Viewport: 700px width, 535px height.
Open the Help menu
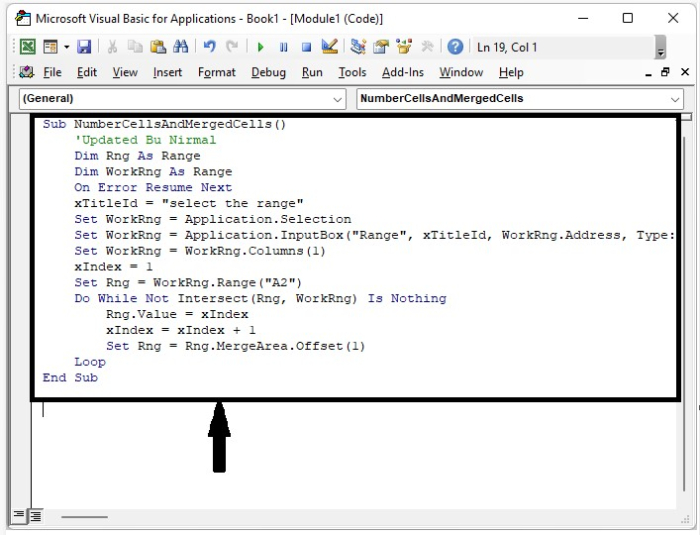coord(511,72)
